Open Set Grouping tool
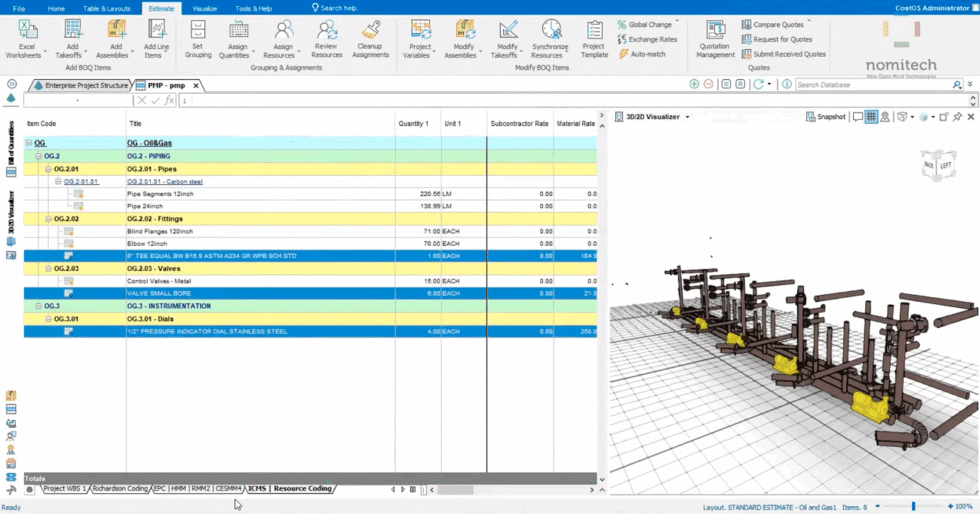 pos(198,39)
